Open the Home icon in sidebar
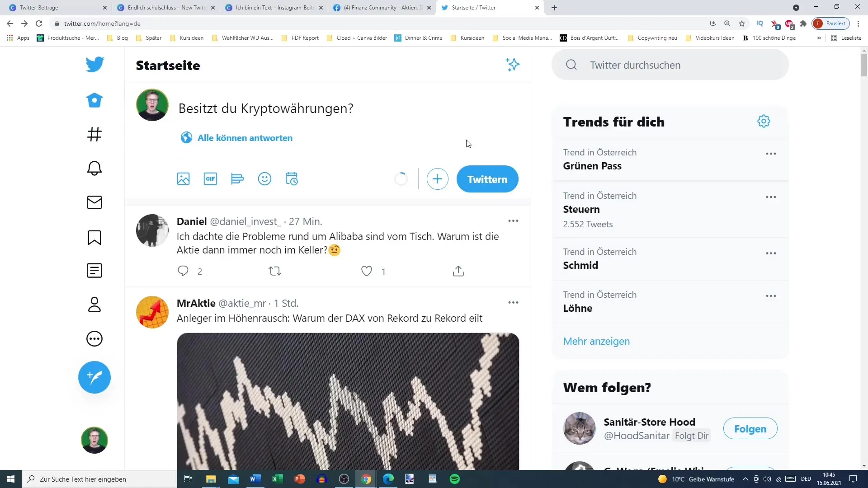This screenshot has height=488, width=868. [x=94, y=100]
